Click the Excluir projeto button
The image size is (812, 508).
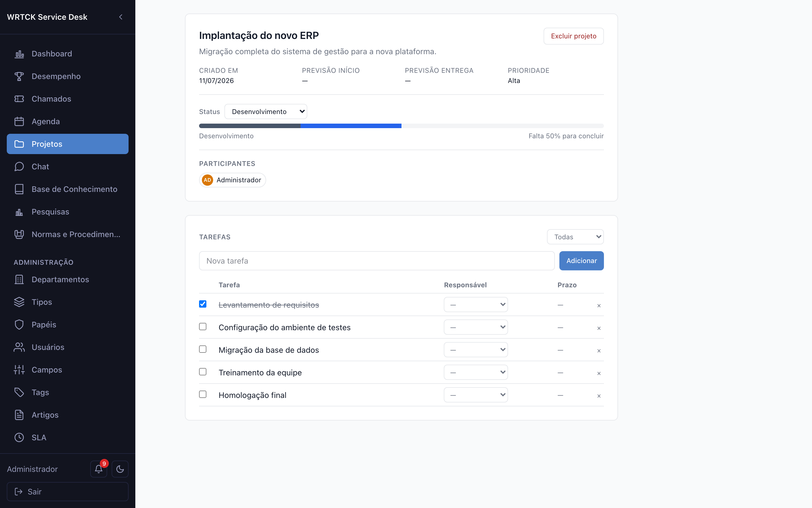point(573,36)
